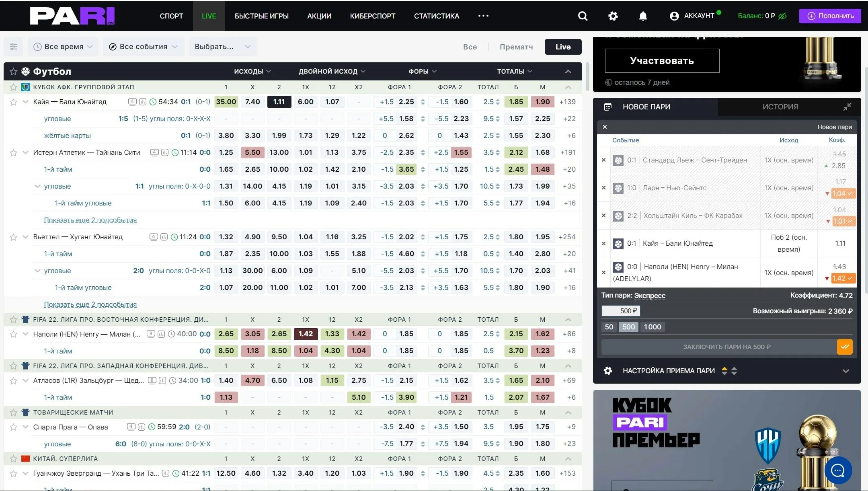Click ЗАКЛЮЧИТЬ ПАРИ НА 500 ₽ button
Image resolution: width=868 pixels, height=491 pixels.
(719, 347)
